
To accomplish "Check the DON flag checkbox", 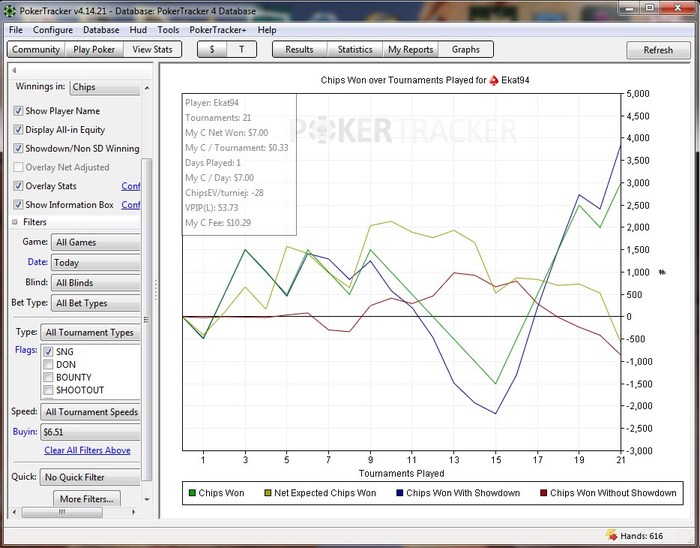I will [48, 365].
